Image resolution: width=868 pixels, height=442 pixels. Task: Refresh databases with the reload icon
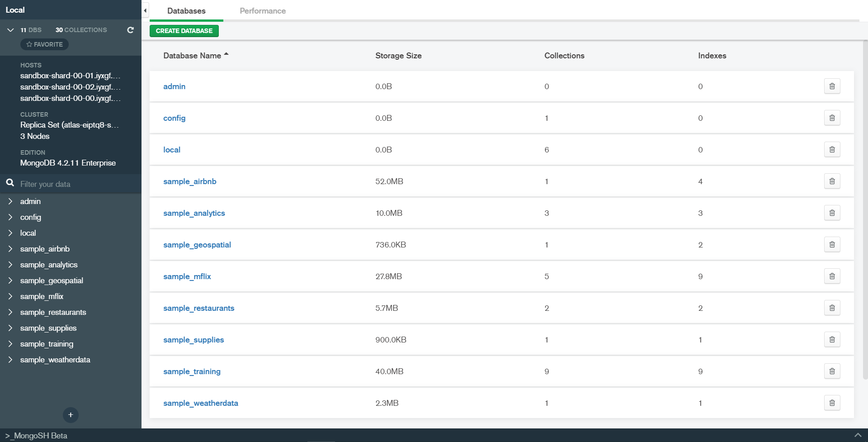coord(130,30)
